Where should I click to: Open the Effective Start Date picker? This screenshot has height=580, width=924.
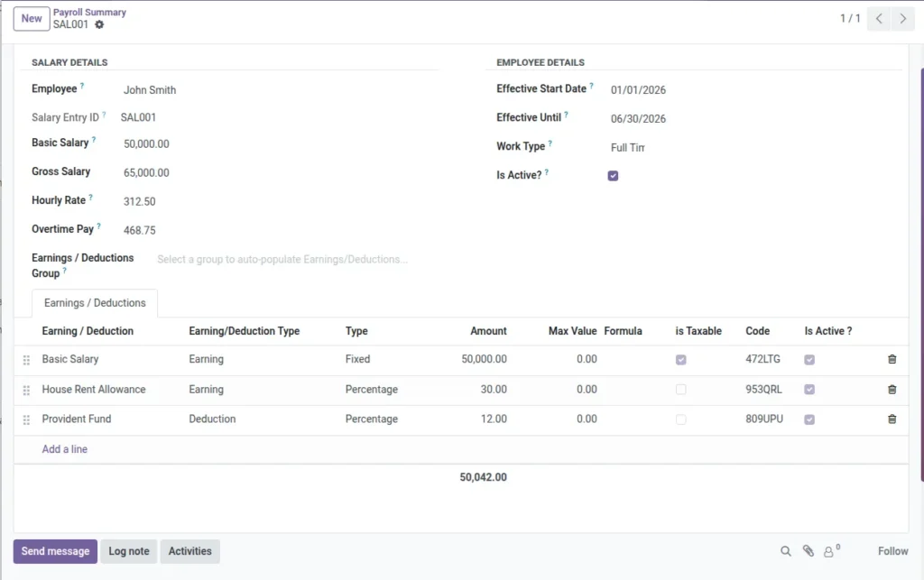(638, 90)
